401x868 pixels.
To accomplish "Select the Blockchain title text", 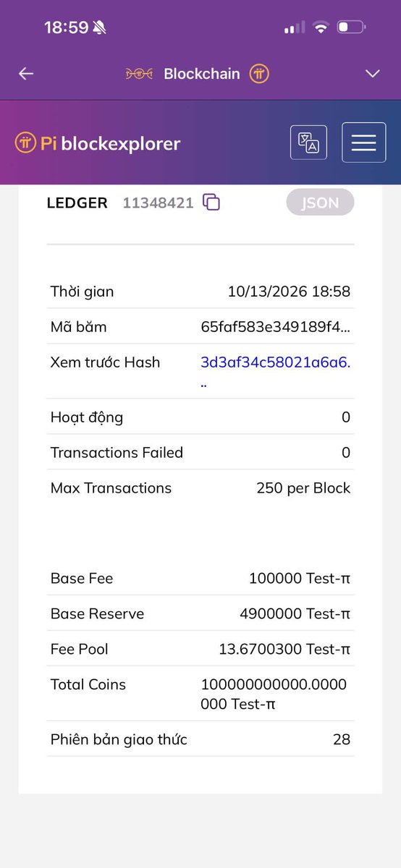I will [202, 74].
